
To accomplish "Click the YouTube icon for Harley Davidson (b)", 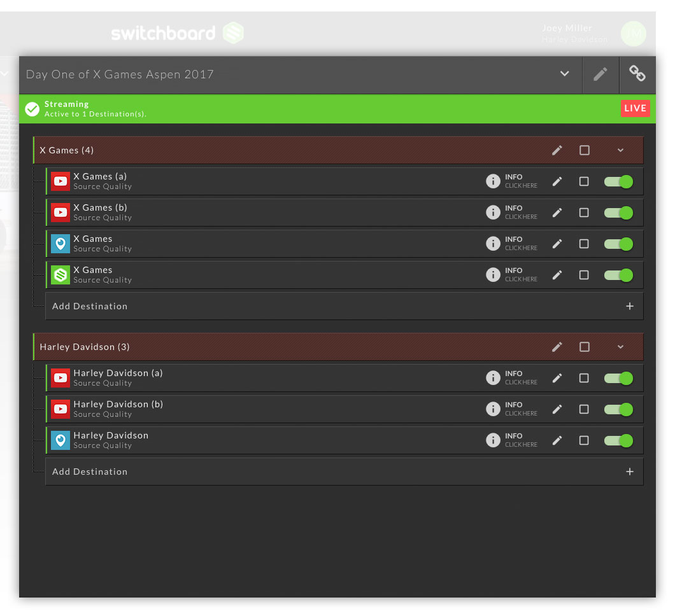I will (x=60, y=409).
